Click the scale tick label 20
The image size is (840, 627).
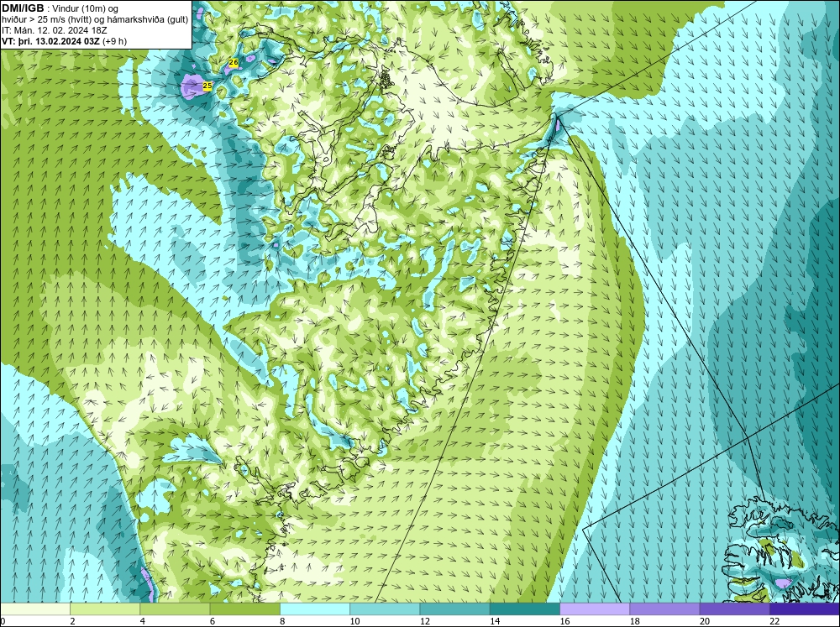[705, 621]
